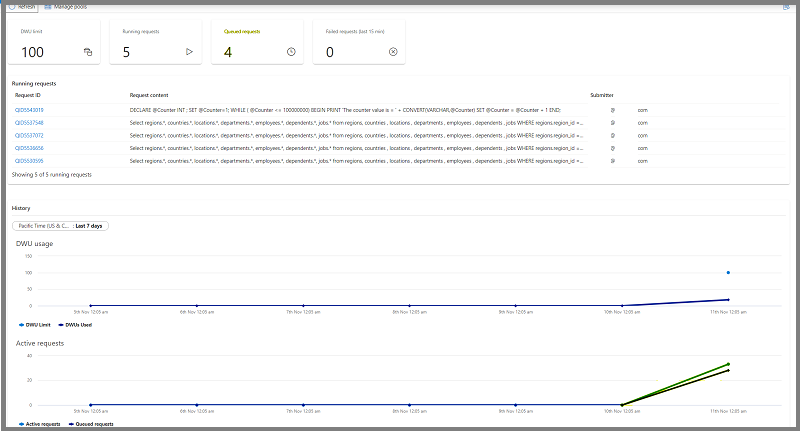Open request QID5536656 link

[29, 148]
